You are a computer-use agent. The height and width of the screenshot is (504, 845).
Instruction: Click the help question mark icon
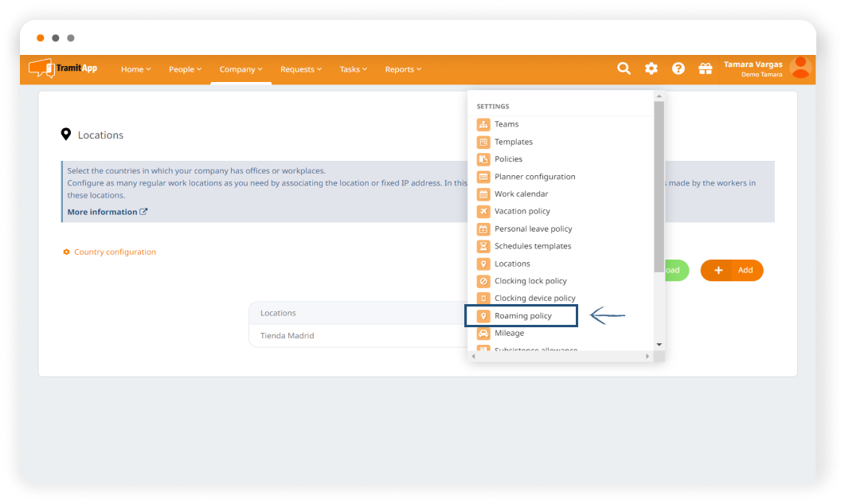pos(679,69)
